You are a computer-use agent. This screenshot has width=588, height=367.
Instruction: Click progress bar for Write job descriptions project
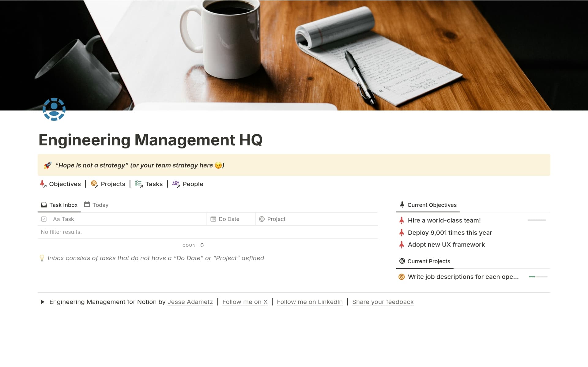[538, 277]
